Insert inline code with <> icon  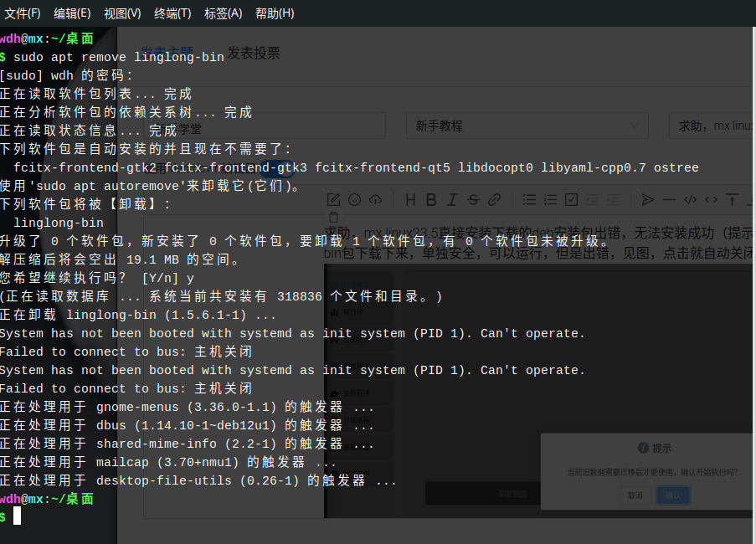tap(711, 199)
